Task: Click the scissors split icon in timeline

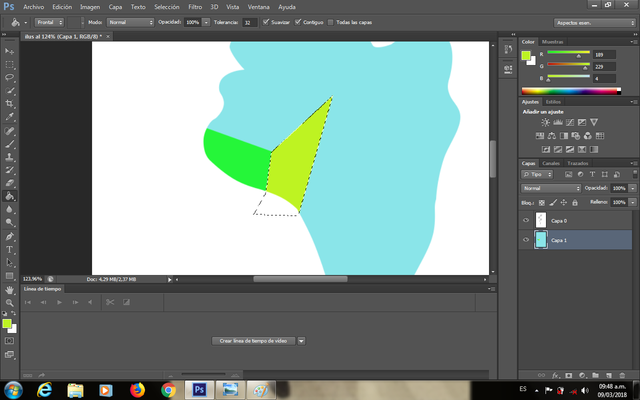Action: pyautogui.click(x=110, y=302)
